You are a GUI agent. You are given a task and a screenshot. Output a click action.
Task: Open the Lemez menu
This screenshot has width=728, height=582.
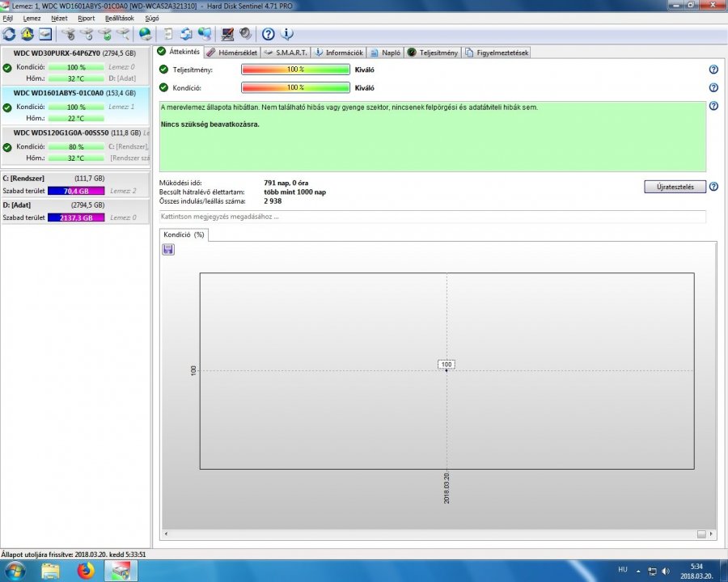coord(32,18)
